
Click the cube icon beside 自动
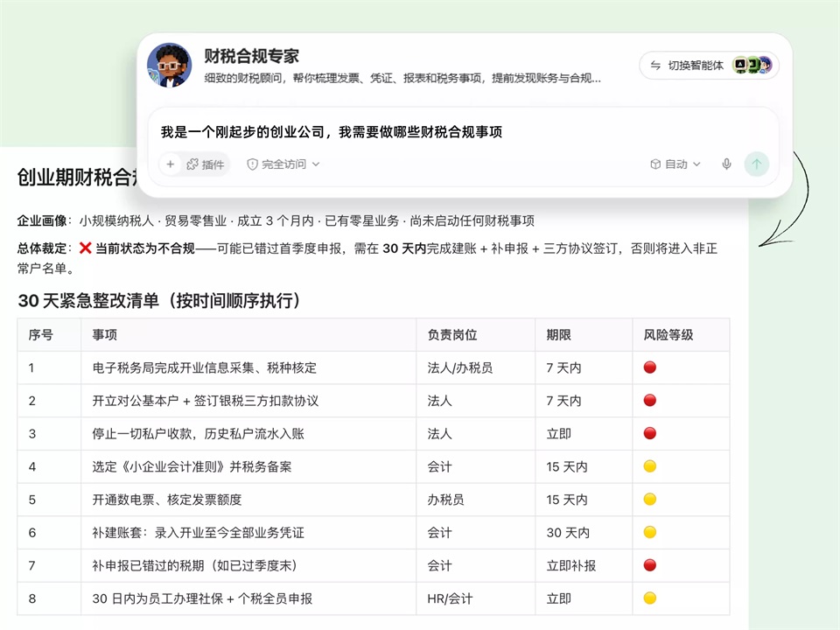(x=655, y=164)
